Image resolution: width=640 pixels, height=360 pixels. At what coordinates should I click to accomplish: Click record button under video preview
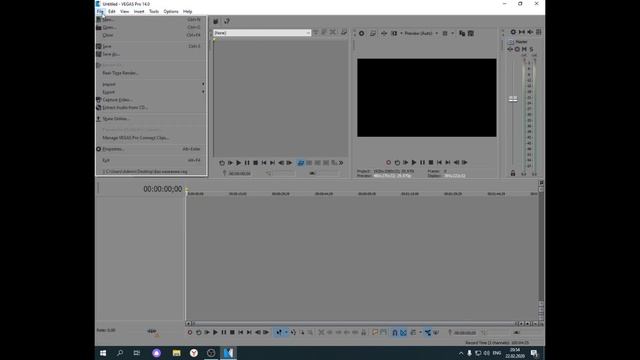pos(389,162)
